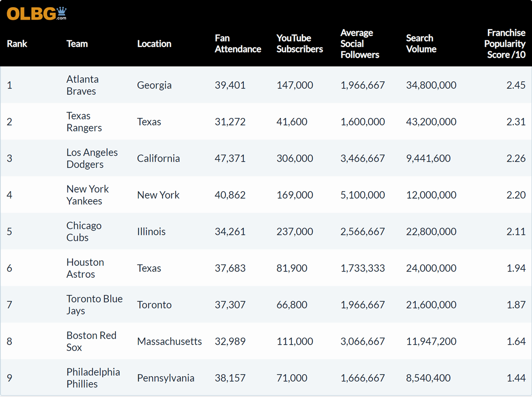Select the Atlanta Braves team cell
The image size is (532, 397).
tap(83, 85)
